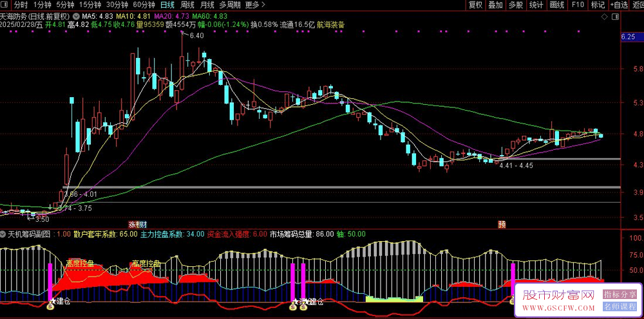644x319 pixels.
Task: Click the 4.41 - 4.45 gap label
Action: (x=516, y=166)
